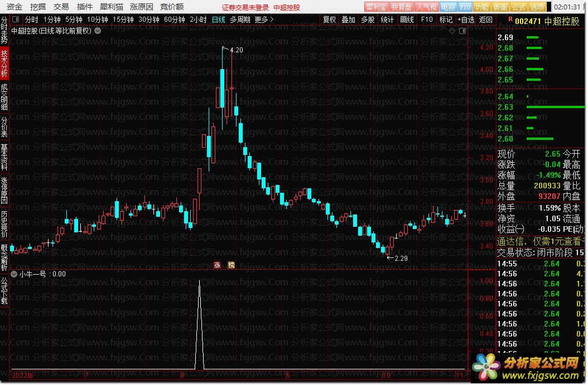Open the 资金 menu
This screenshot has width=588, height=385.
15,7
